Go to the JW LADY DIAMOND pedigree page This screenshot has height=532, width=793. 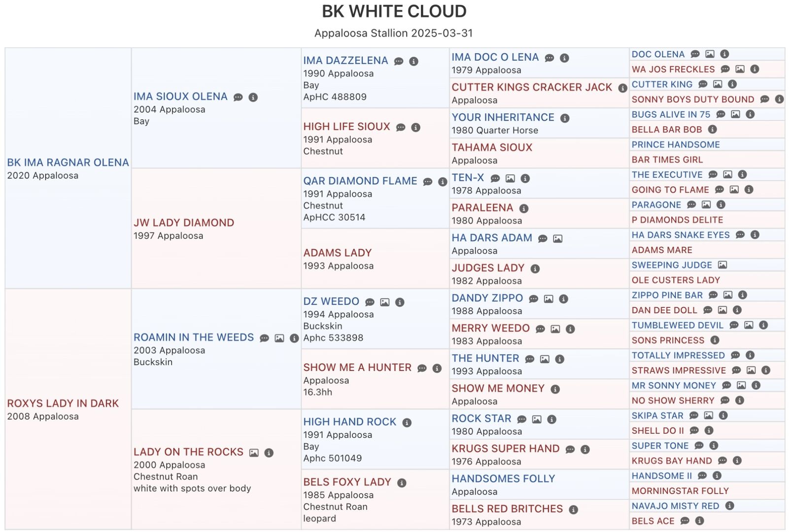point(184,223)
